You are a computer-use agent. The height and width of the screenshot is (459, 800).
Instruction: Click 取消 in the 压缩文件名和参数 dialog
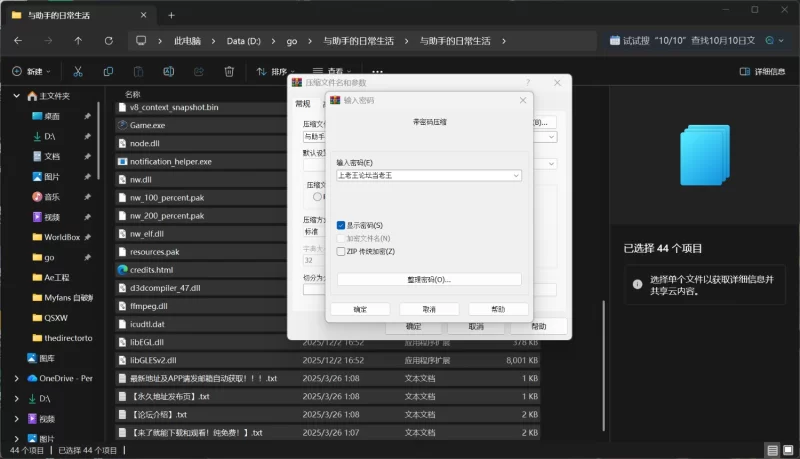tap(476, 326)
